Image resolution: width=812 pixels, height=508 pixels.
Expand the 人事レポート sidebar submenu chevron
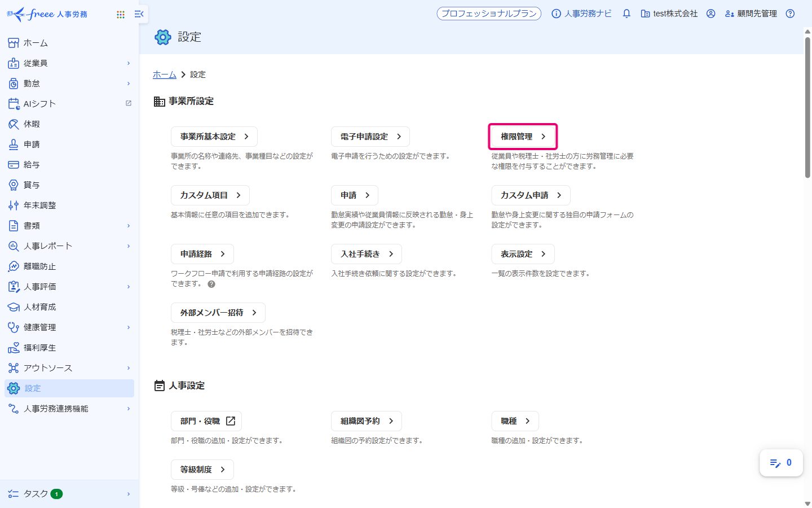click(x=129, y=246)
